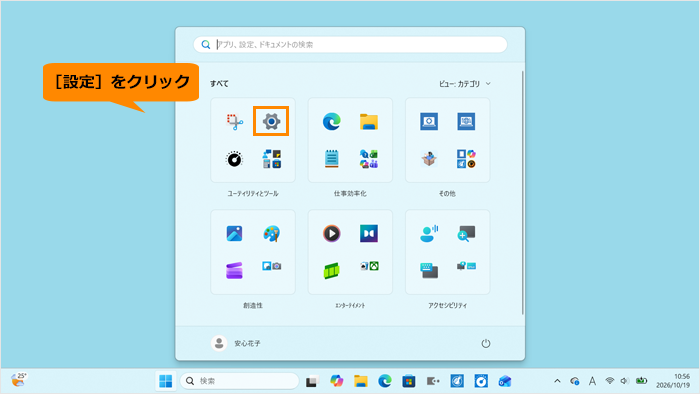Expand the ビュー: カテゴリ view dropdown
Image resolution: width=700 pixels, height=394 pixels.
coord(465,83)
